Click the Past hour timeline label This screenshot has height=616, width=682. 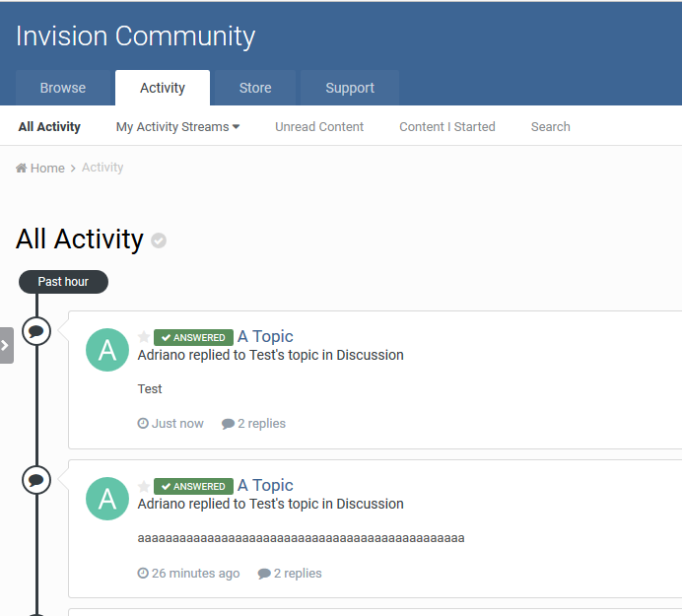tap(63, 282)
